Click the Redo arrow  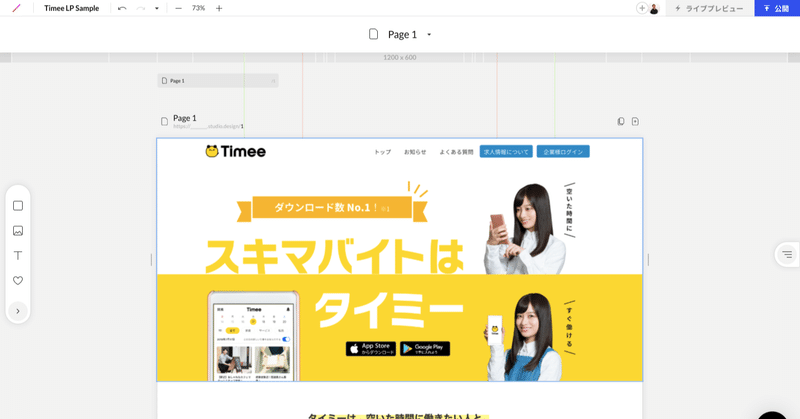pos(140,8)
